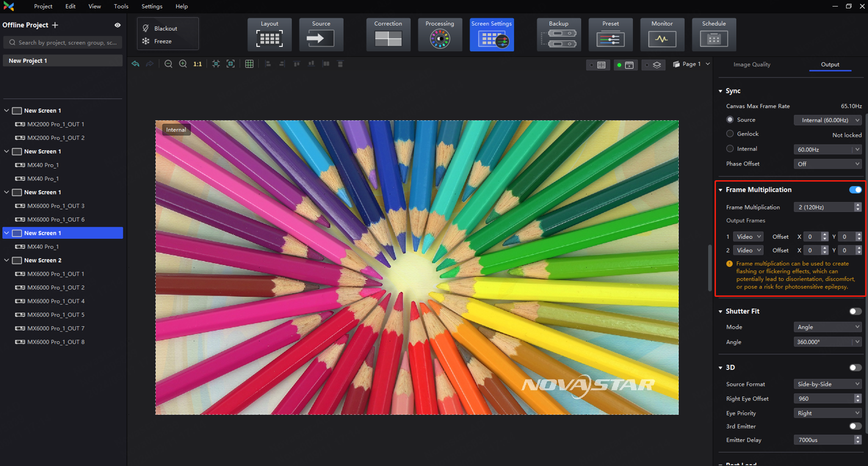The image size is (868, 466).
Task: Open the Internal 60.00Hz frame rate dropdown
Action: tap(827, 150)
